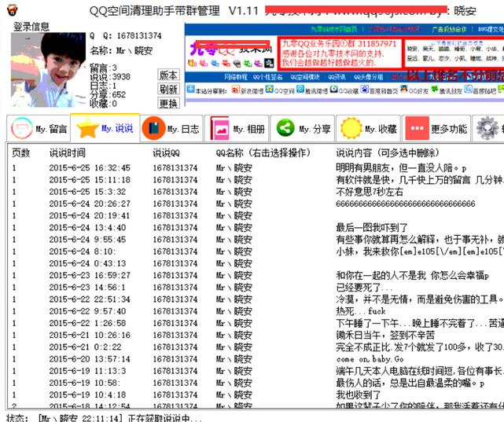This screenshot has height=422, width=504.
Task: Select the star icon for My.说说
Action: [x=87, y=128]
